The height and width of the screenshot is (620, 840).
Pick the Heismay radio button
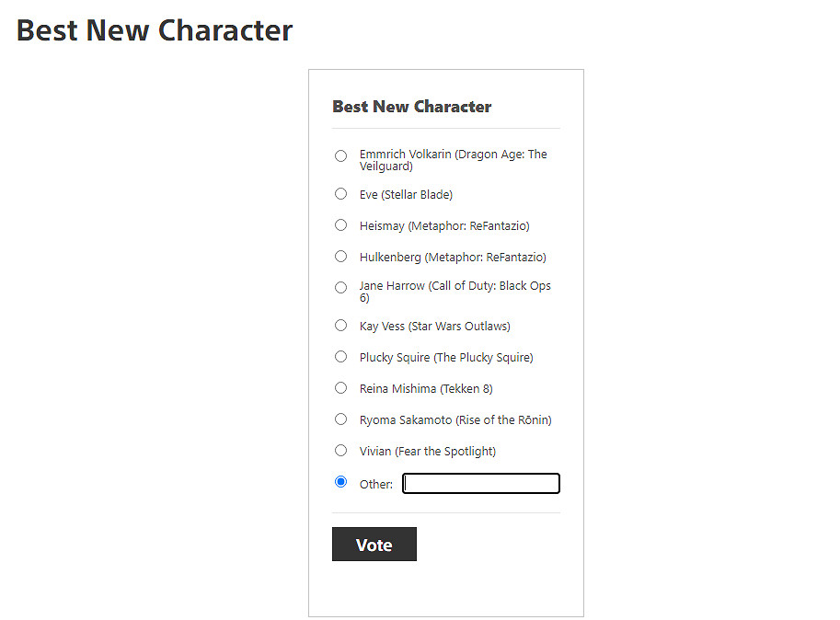tap(340, 225)
